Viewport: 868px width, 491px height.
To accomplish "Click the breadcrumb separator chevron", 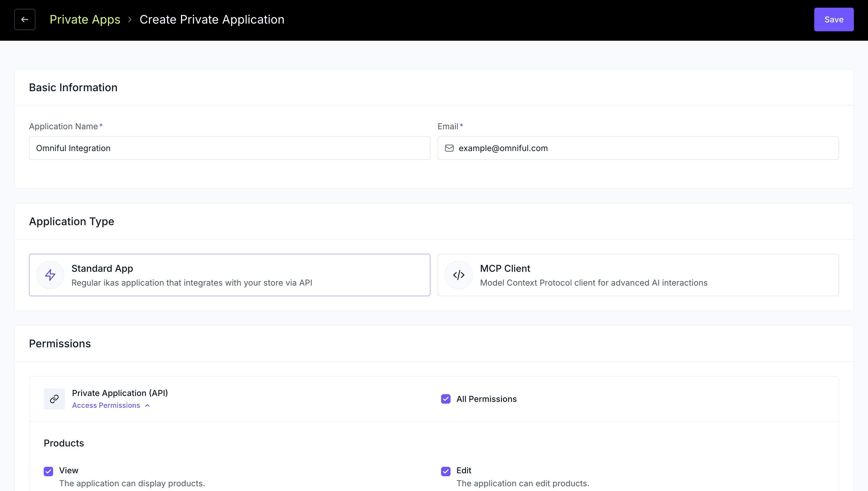I will [130, 19].
